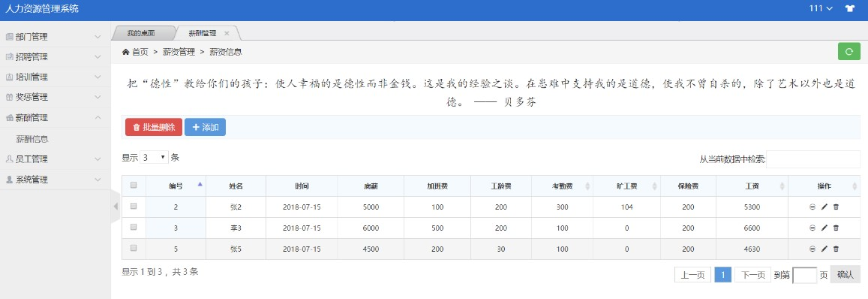Close the 薪酬管理 tab
This screenshot has height=299, width=868.
pyautogui.click(x=227, y=33)
